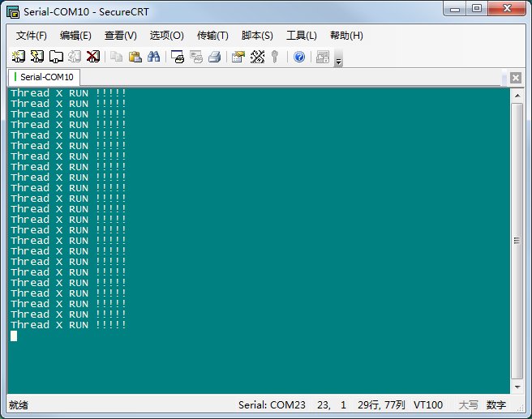Click the Quick Connect lightning icon
The width and height of the screenshot is (532, 419).
point(37,57)
